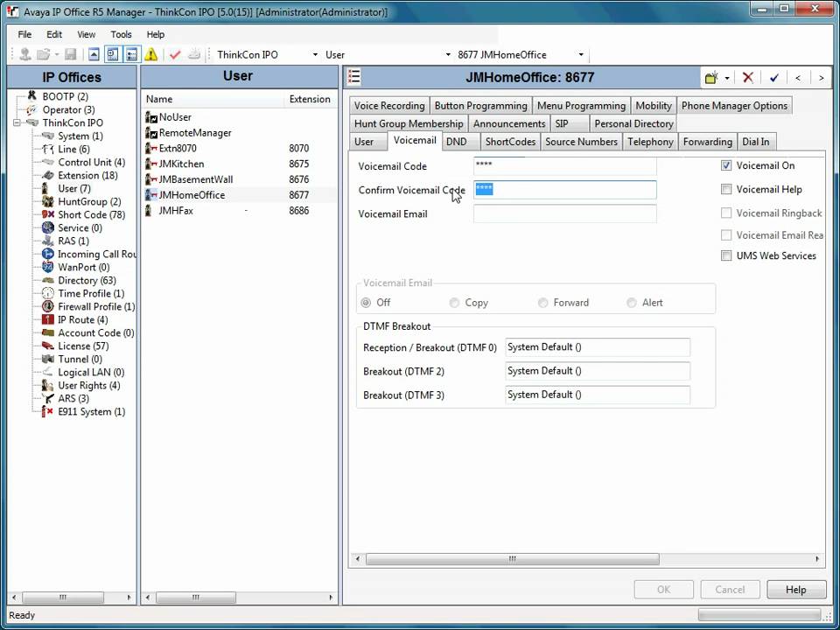This screenshot has height=630, width=840.
Task: Toggle the group pane toolbar icon
Action: (x=131, y=54)
